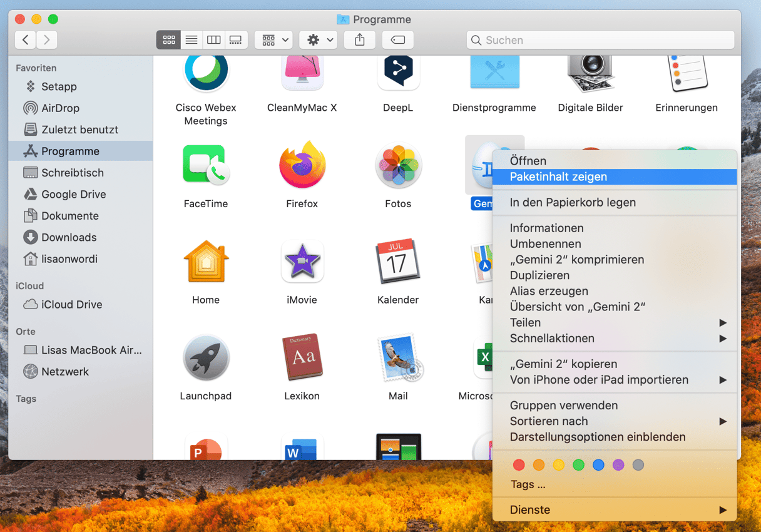Select the Launchpad app icon
Screen dimensions: 761x532
coord(206,357)
